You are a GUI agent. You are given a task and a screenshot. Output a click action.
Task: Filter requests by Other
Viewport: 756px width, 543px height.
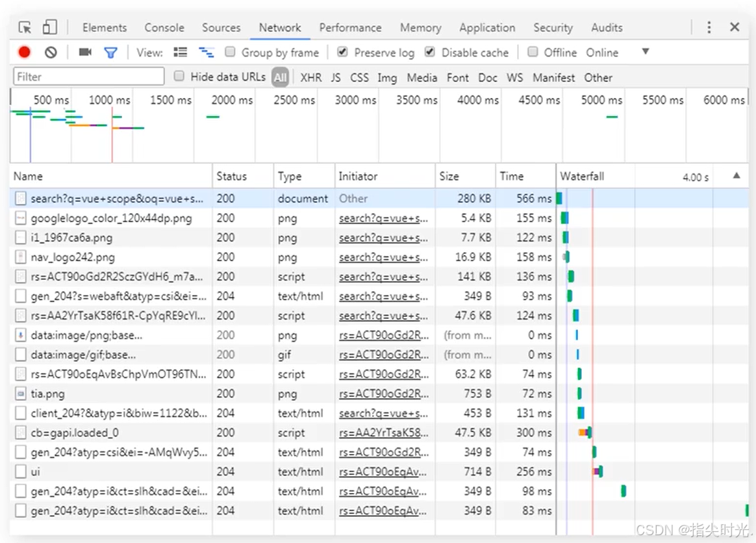pos(598,78)
